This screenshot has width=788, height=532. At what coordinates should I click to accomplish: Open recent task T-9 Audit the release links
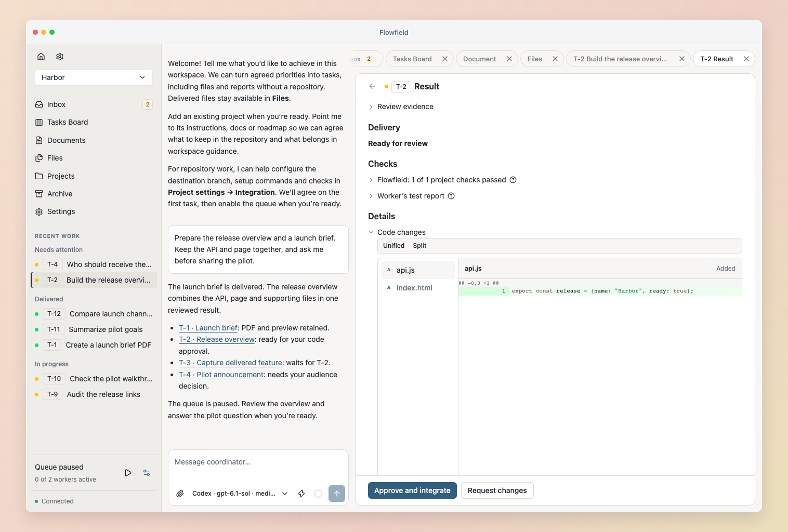tap(94, 394)
